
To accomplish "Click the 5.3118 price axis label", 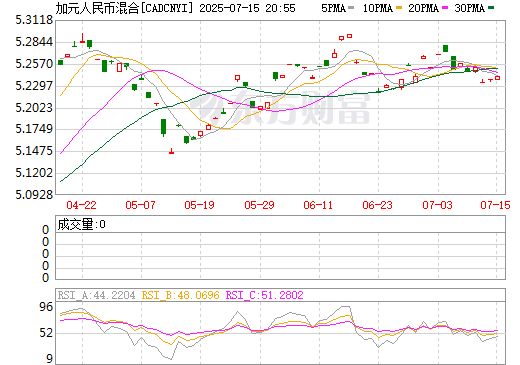I will (34, 20).
